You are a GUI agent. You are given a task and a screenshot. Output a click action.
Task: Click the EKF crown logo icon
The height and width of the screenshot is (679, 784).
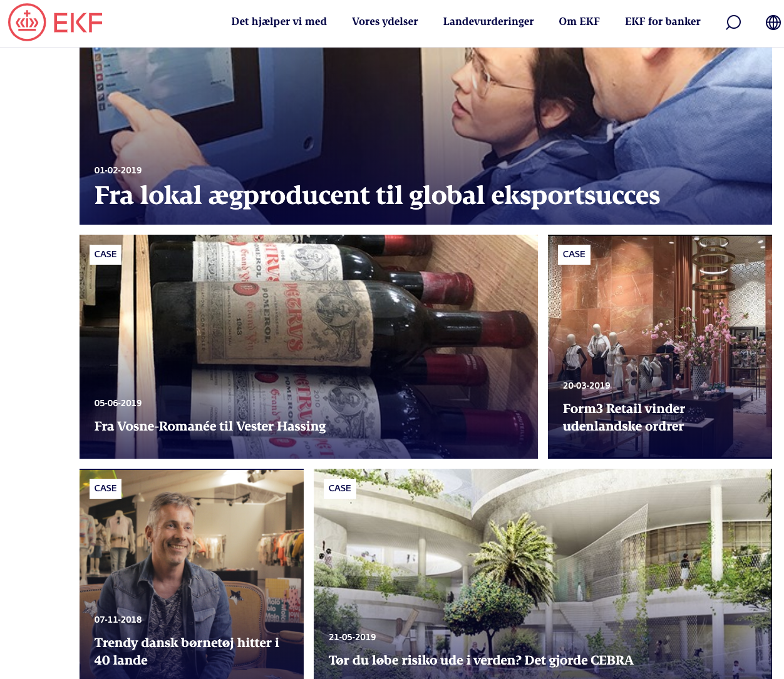pos(27,23)
